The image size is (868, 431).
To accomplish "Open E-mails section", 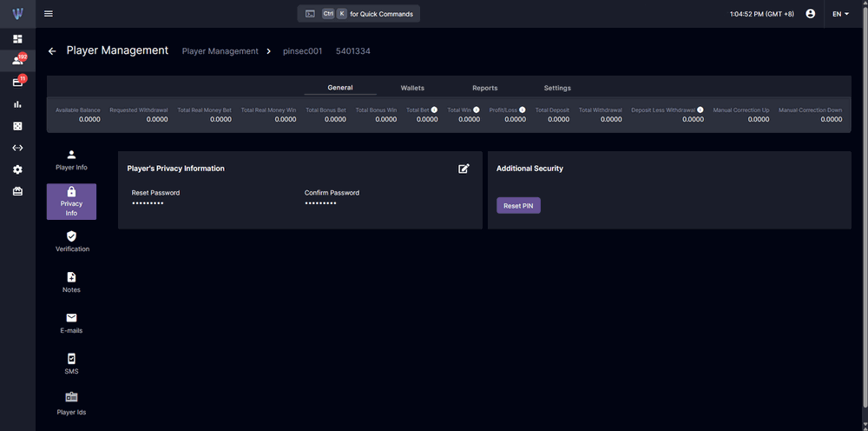I will click(71, 323).
